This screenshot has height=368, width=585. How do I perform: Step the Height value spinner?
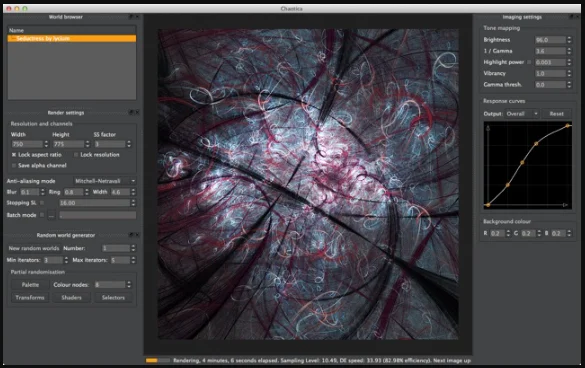point(87,144)
